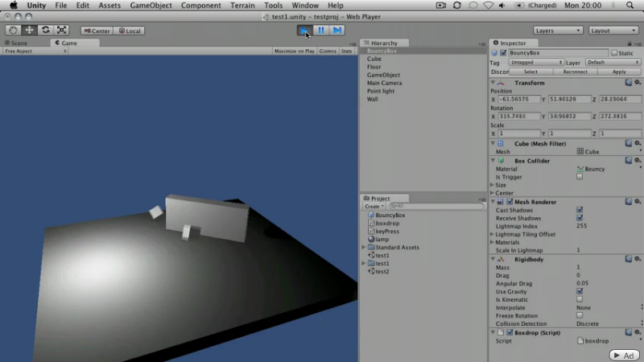The image size is (644, 362).
Task: Expand the test1 folder in Project
Action: 364,264
